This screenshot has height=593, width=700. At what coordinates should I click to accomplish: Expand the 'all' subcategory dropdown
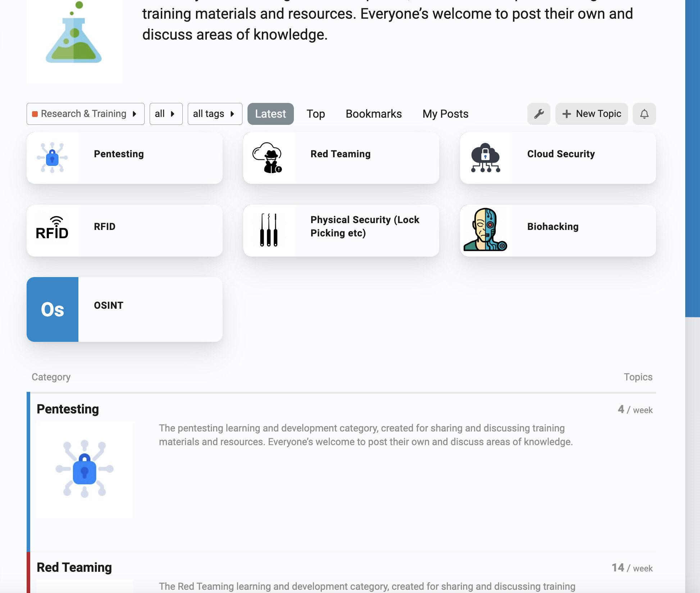[165, 114]
